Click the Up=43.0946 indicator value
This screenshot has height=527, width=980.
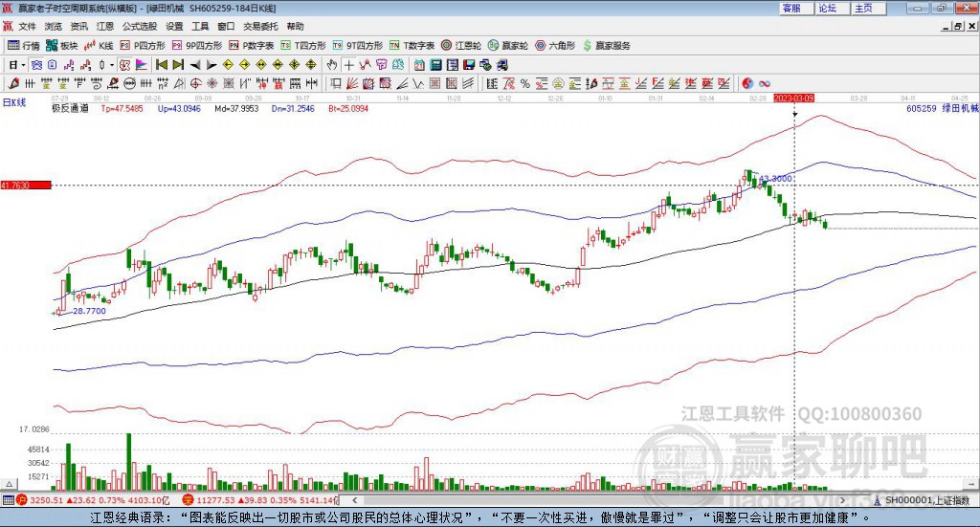click(179, 109)
